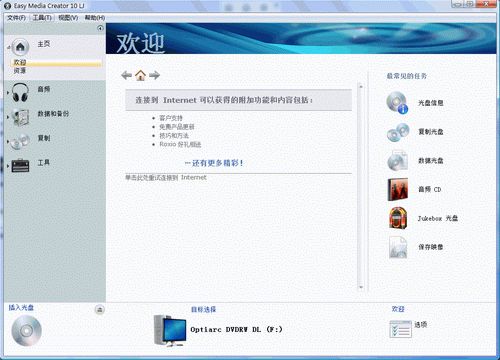Expand the copy category triangle
Screen dimensions: 500x360
coord(8,141)
